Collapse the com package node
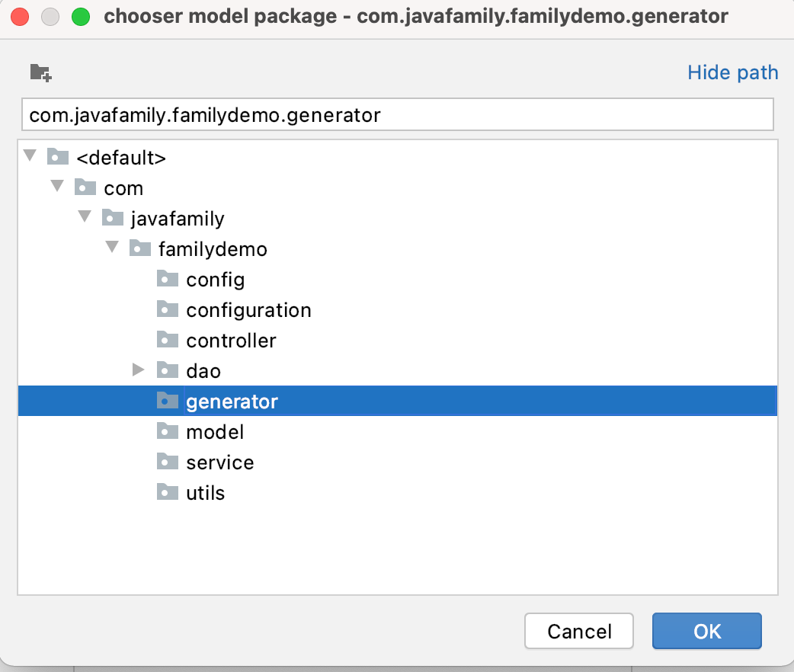 tap(57, 187)
